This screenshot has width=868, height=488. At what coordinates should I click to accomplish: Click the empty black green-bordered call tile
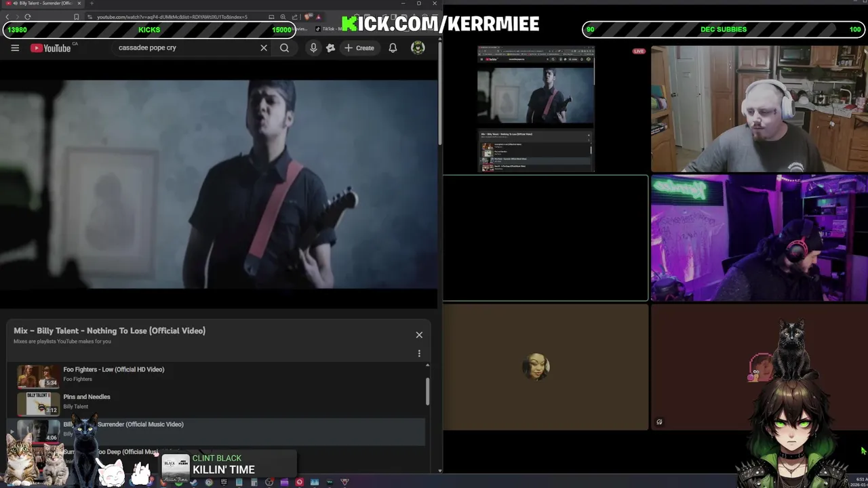pyautogui.click(x=546, y=238)
